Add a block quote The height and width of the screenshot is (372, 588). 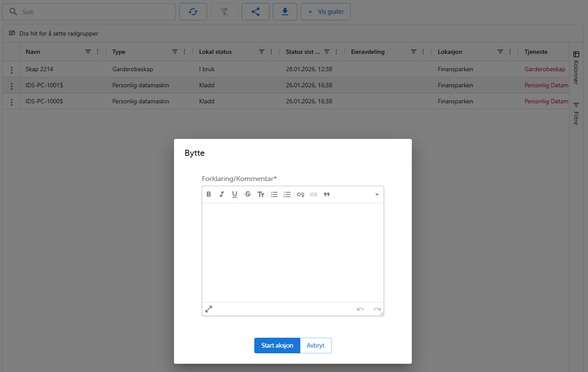pyautogui.click(x=327, y=194)
